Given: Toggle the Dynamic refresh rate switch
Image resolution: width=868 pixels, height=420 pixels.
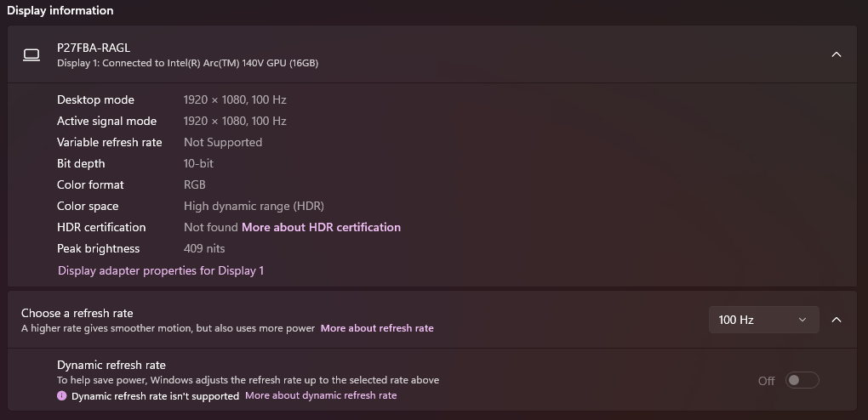Looking at the screenshot, I should [x=802, y=380].
